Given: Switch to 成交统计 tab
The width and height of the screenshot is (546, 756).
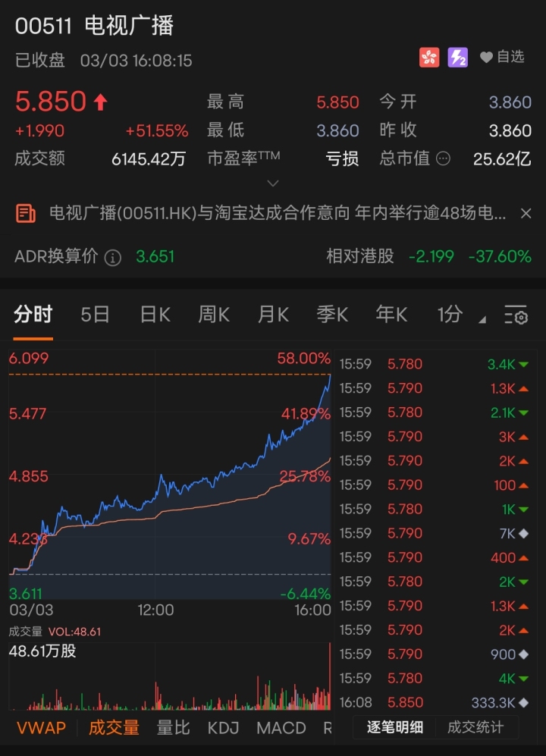Looking at the screenshot, I should pos(475,728).
